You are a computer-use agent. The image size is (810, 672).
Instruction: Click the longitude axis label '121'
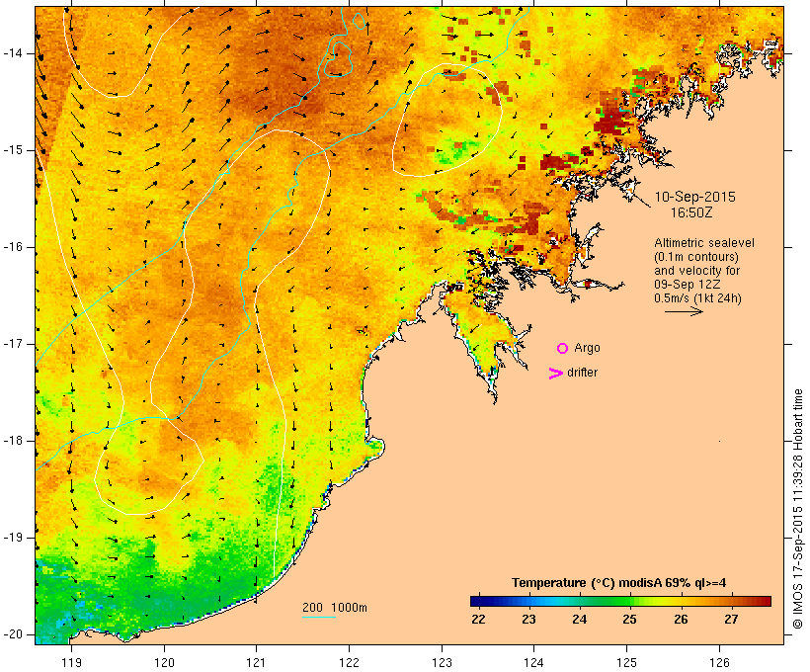coord(256,662)
